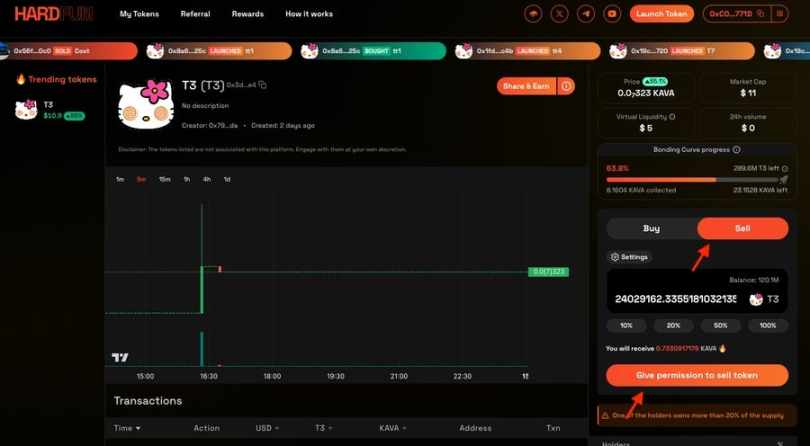Set sell amount to 10%
810x446 pixels.
coord(626,326)
